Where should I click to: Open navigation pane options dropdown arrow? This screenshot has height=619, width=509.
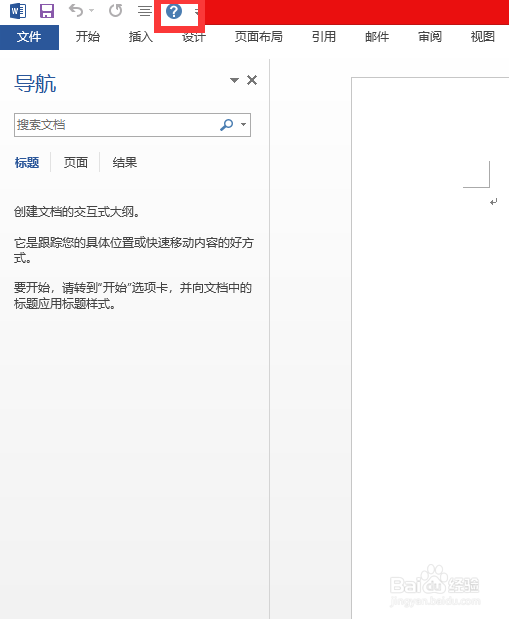pyautogui.click(x=234, y=80)
